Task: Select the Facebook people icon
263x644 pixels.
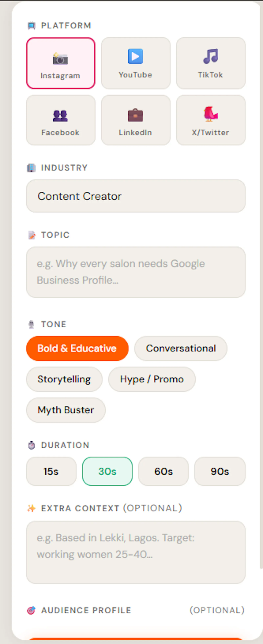Action: click(x=60, y=116)
